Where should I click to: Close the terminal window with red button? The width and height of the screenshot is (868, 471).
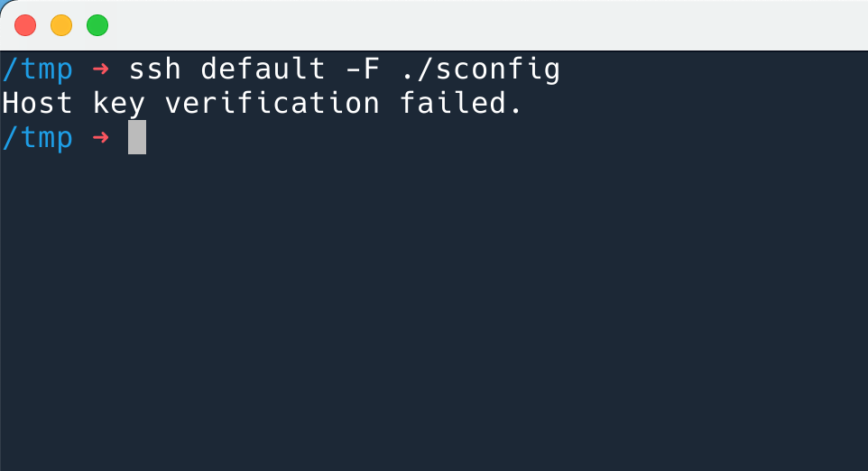[x=25, y=25]
